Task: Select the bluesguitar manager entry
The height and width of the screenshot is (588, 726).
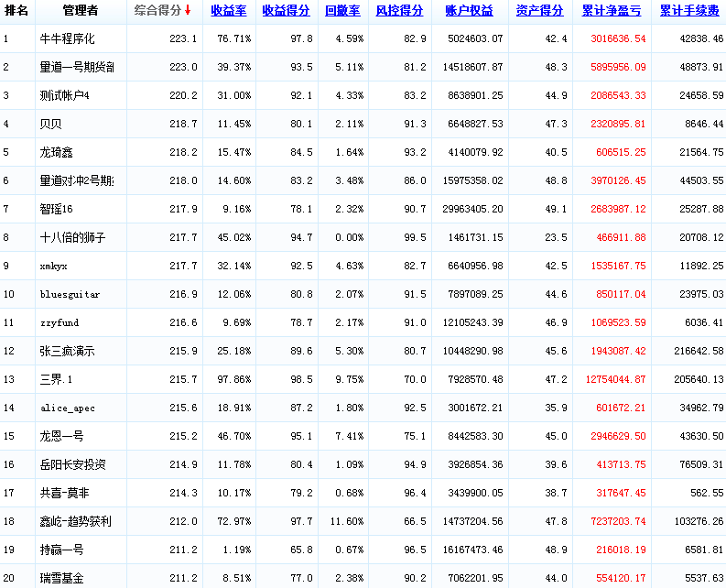Action: [x=70, y=295]
